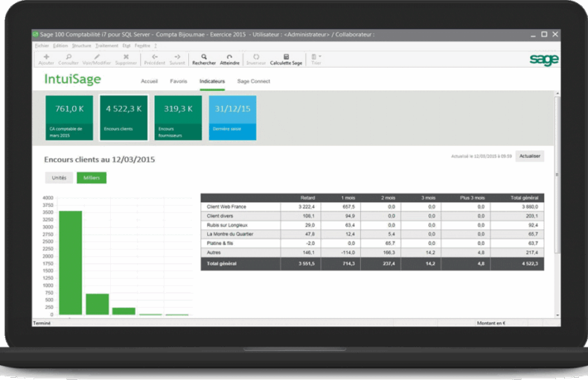
Task: Switch to the Favoris tab
Action: pos(179,81)
